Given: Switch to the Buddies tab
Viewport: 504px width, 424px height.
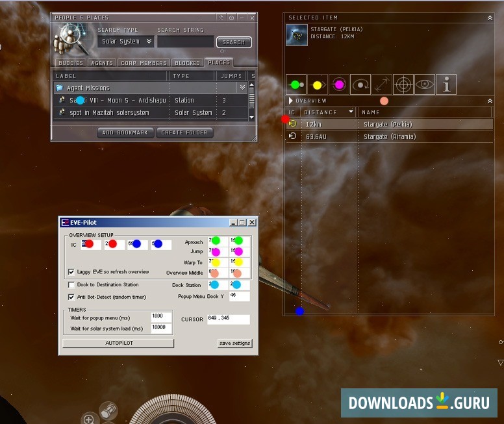Looking at the screenshot, I should click(x=71, y=63).
